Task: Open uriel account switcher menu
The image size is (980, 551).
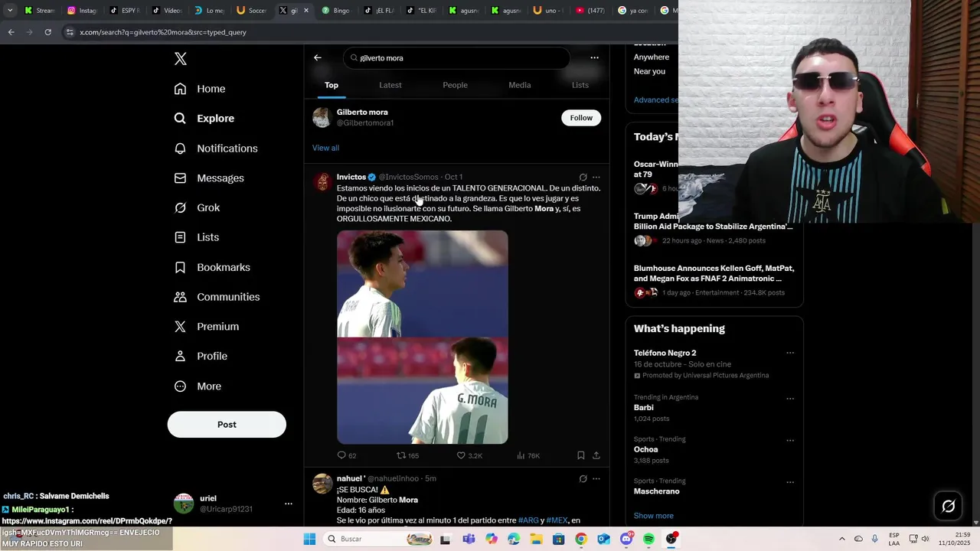Action: click(289, 504)
